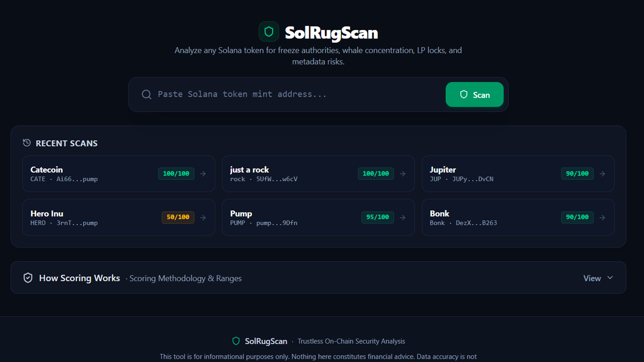The image size is (644, 362).
Task: Click Jupiter's 90/100 score badge
Action: (x=577, y=174)
